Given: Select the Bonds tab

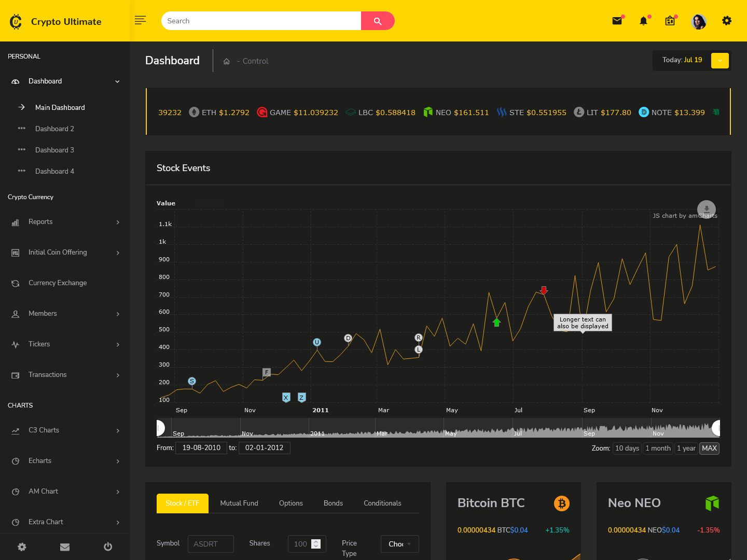Looking at the screenshot, I should coord(333,503).
